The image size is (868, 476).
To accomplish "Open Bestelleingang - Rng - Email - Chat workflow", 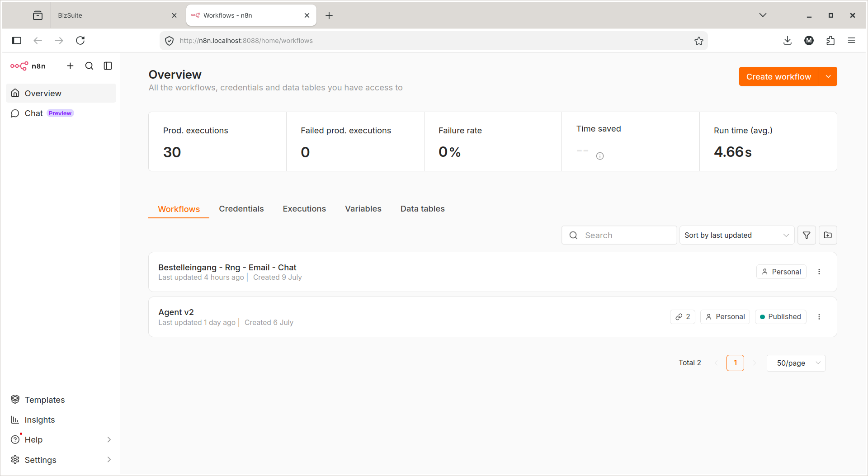I will click(x=493, y=272).
